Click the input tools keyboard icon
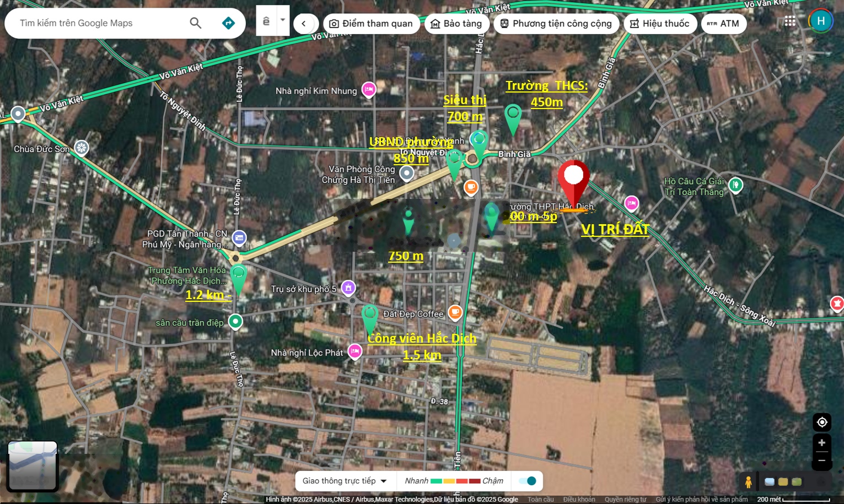Image resolution: width=844 pixels, height=504 pixels. click(x=266, y=21)
